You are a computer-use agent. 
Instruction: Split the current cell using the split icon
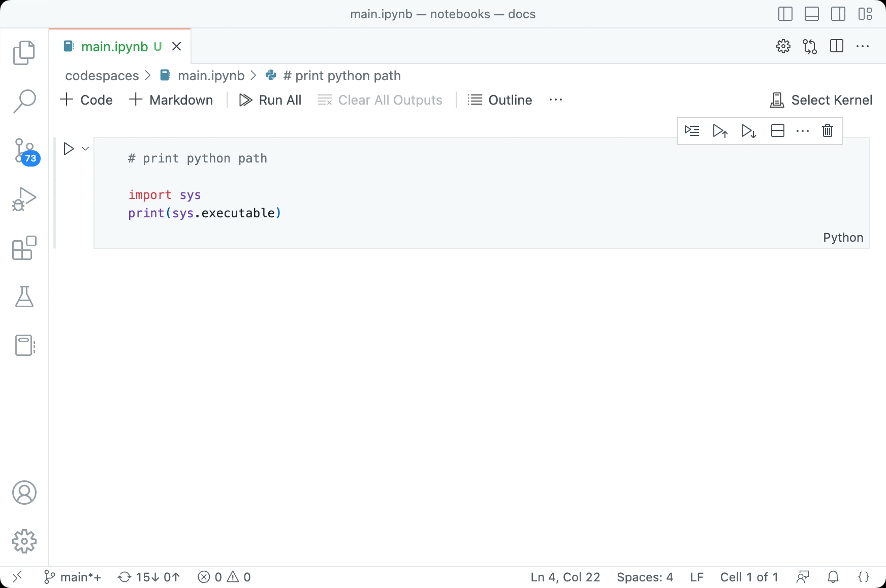click(778, 130)
